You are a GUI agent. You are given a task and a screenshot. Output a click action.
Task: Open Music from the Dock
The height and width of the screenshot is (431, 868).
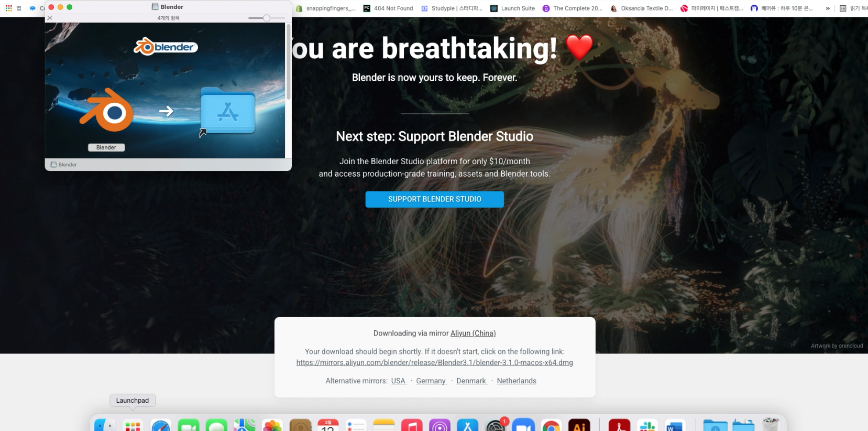click(412, 425)
